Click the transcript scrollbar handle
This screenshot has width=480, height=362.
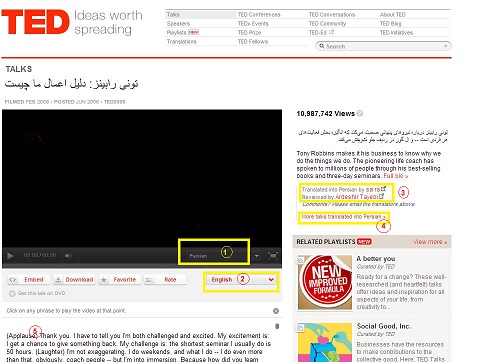pos(277,326)
